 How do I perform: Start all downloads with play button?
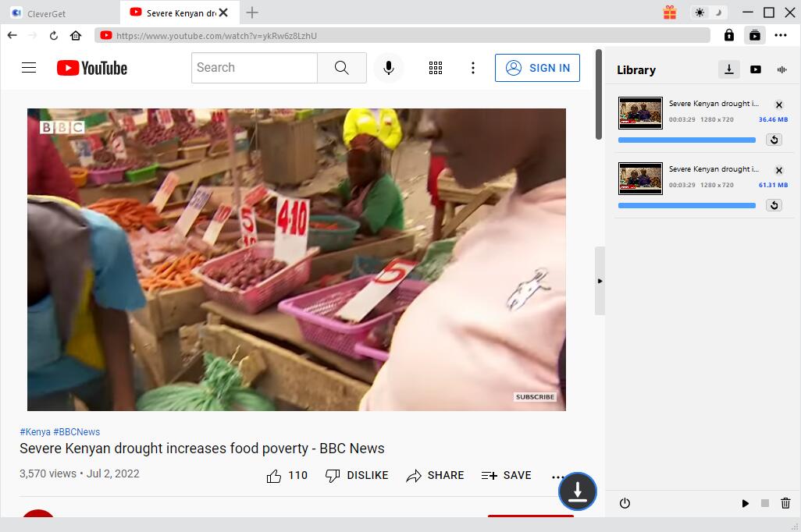click(x=745, y=504)
